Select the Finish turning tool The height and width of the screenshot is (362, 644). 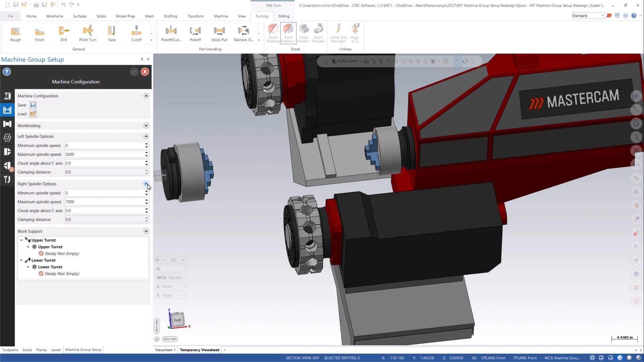[x=40, y=34]
